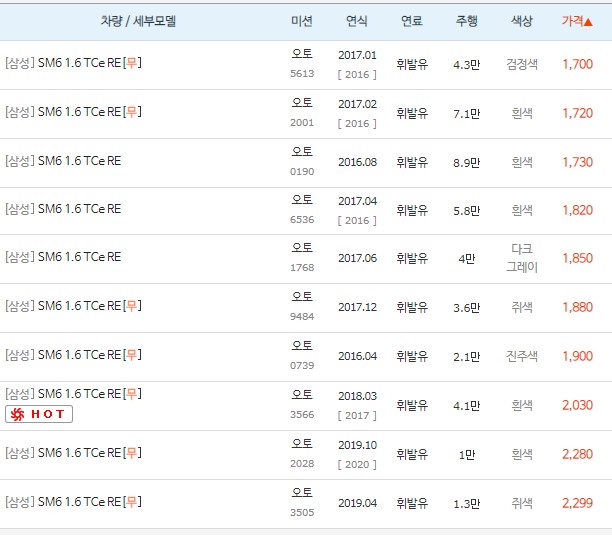This screenshot has height=535, width=612.
Task: Open SM6 listing priced 1,820
Action: [x=63, y=209]
